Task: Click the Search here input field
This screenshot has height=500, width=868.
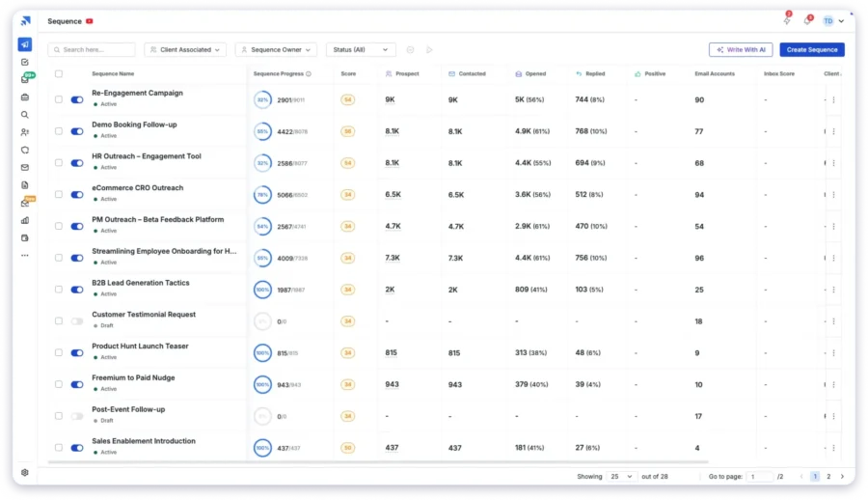Action: [93, 49]
